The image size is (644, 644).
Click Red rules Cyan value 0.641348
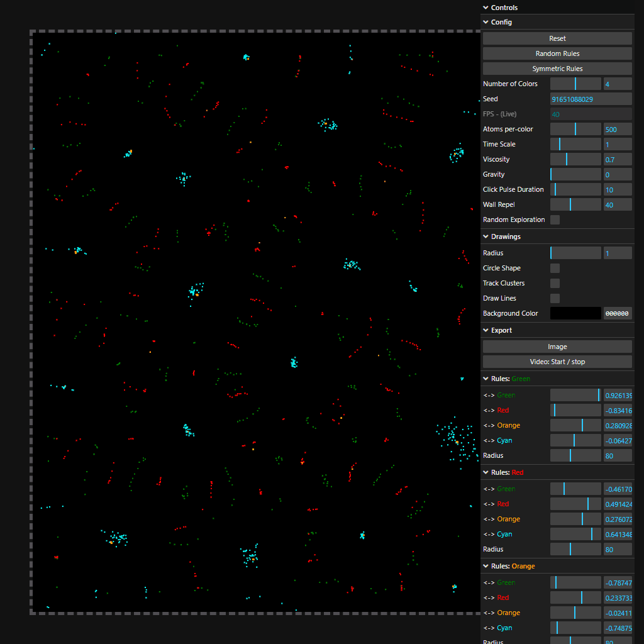point(618,535)
